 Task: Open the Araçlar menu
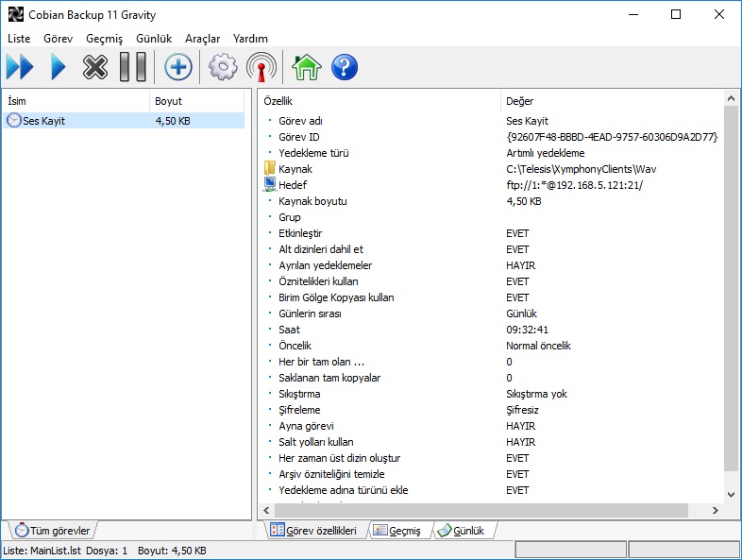(202, 39)
